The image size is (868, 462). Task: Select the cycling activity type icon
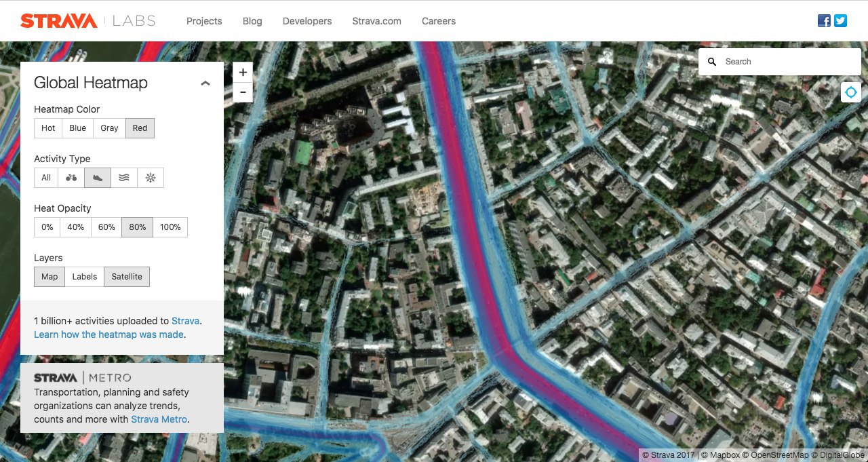point(71,178)
